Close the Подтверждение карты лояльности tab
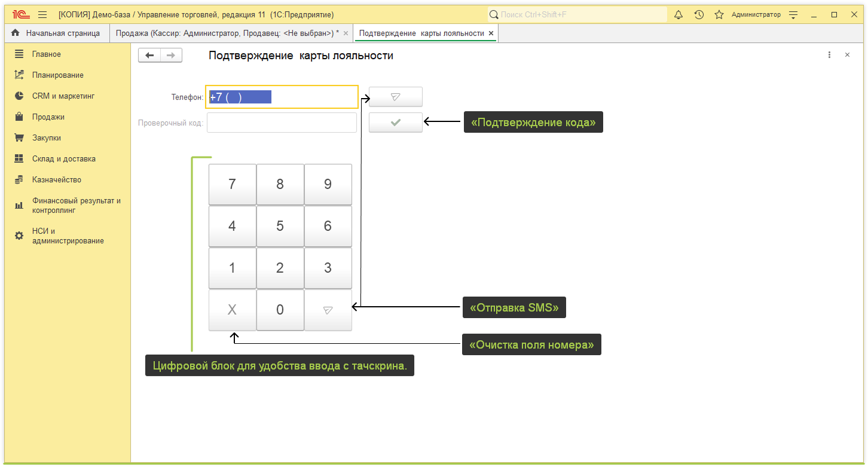The width and height of the screenshot is (868, 467). point(491,33)
